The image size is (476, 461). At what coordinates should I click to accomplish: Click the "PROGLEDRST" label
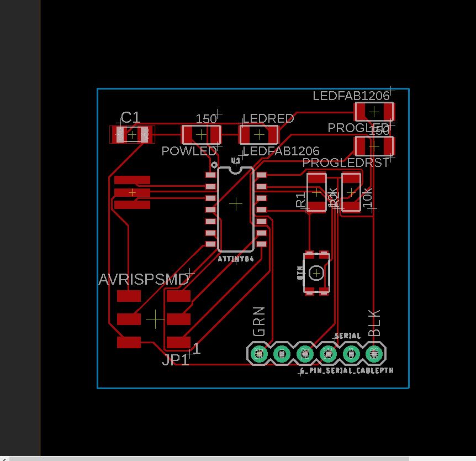tap(346, 163)
